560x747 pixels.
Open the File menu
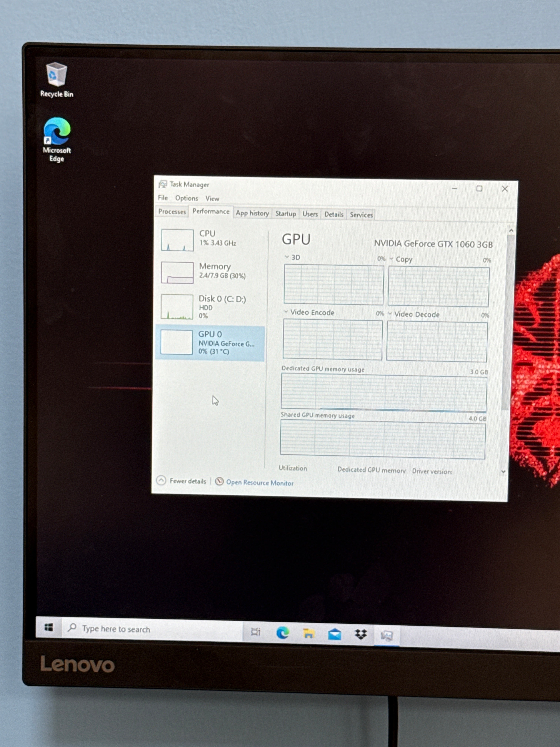click(x=163, y=197)
